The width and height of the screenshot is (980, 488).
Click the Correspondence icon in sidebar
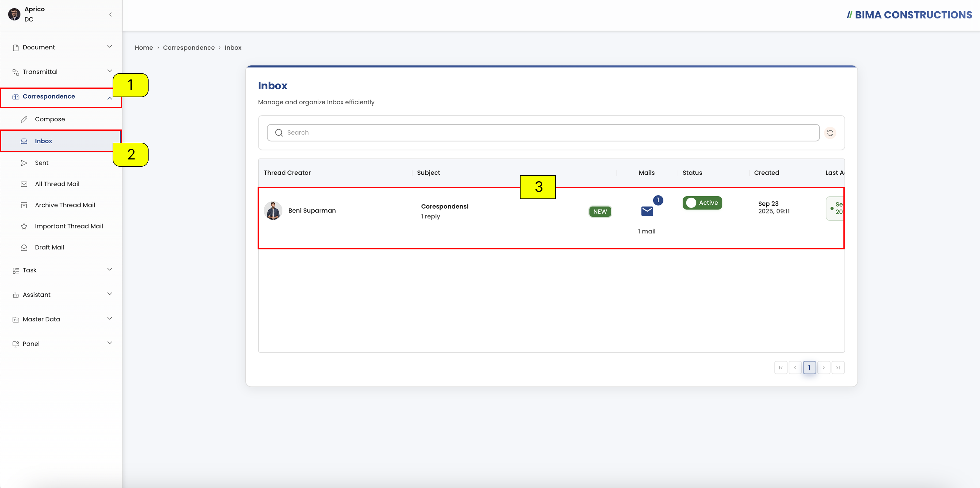tap(16, 97)
